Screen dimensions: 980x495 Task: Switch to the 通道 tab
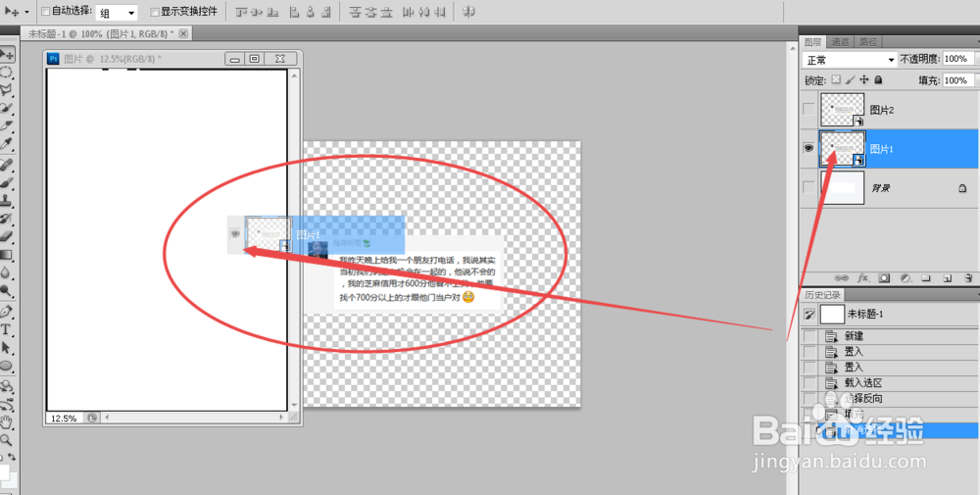tap(840, 42)
